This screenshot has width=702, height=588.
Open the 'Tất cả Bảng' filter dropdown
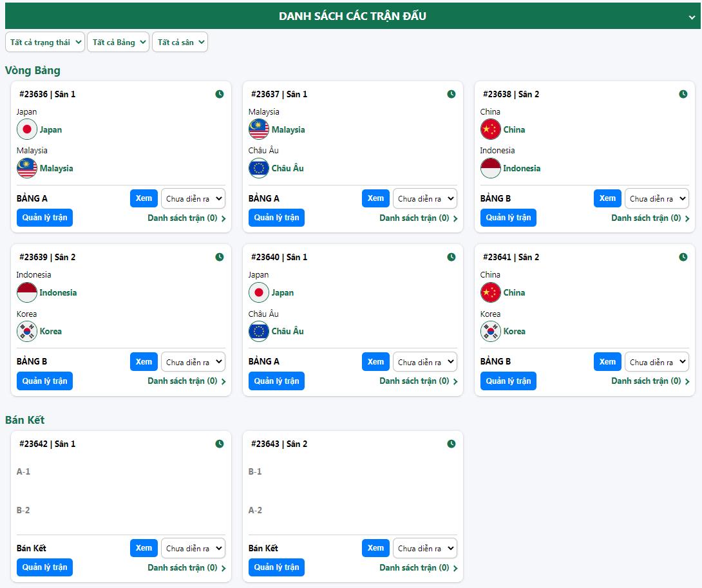[x=118, y=42]
